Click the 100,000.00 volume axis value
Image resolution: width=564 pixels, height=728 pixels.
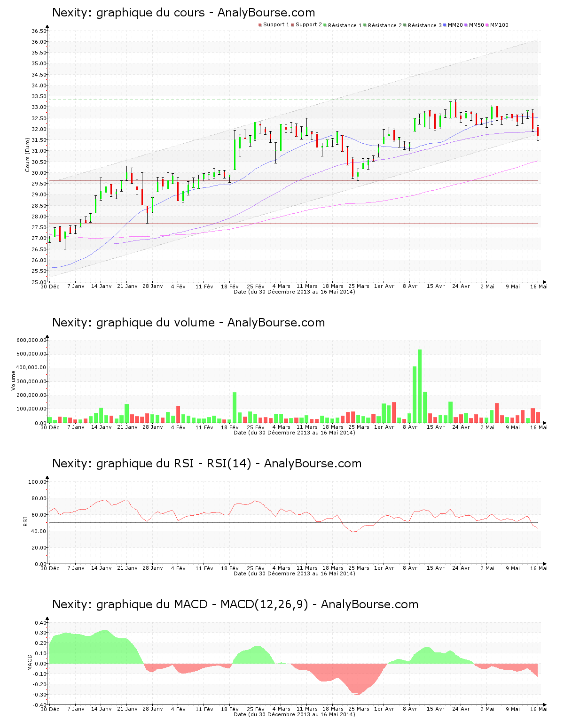tap(31, 409)
